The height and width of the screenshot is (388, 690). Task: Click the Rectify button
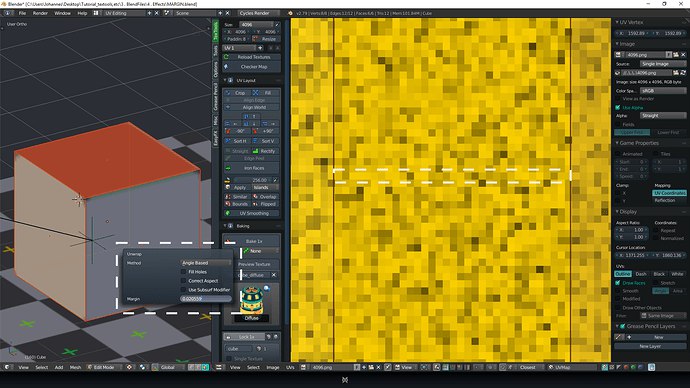(x=266, y=151)
